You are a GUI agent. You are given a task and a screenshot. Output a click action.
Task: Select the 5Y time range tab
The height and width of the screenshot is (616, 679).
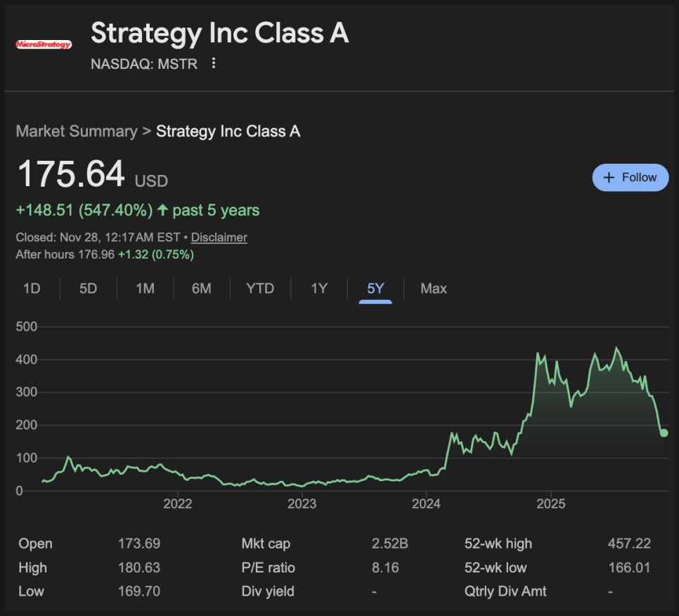[375, 289]
